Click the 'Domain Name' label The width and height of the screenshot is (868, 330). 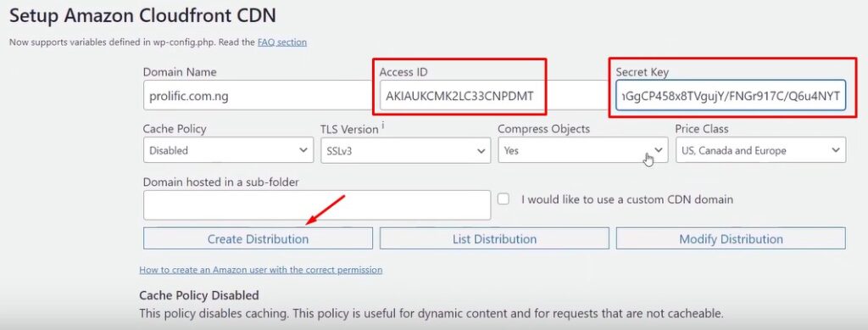(x=180, y=72)
